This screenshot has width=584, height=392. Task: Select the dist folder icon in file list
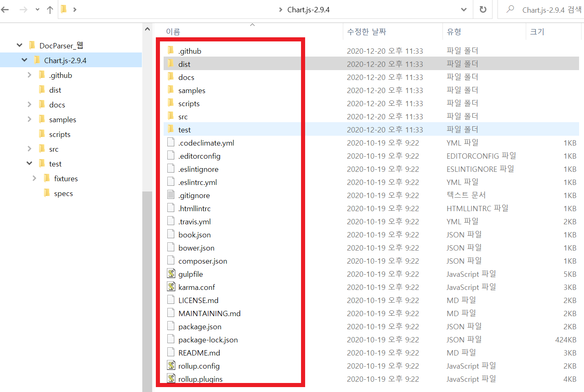click(x=171, y=64)
